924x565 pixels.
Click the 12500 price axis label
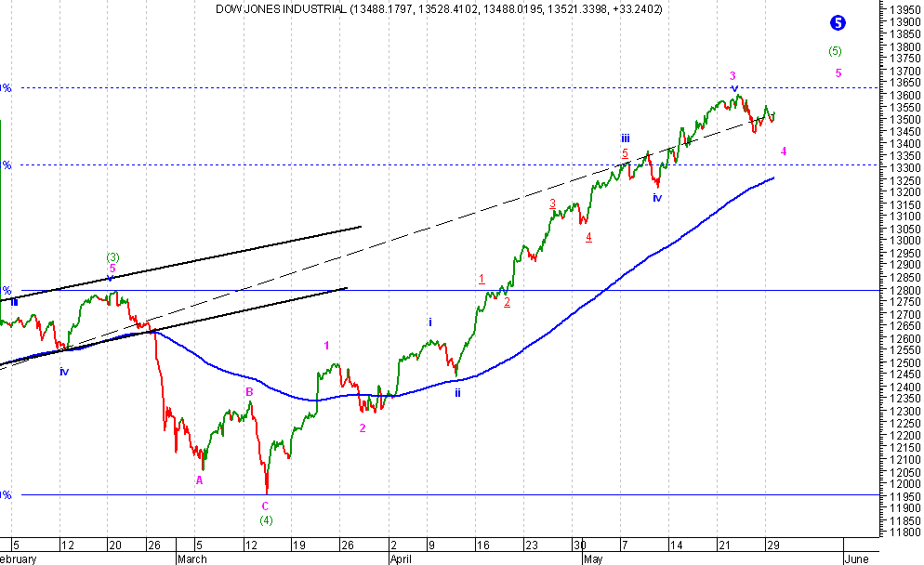tap(905, 363)
